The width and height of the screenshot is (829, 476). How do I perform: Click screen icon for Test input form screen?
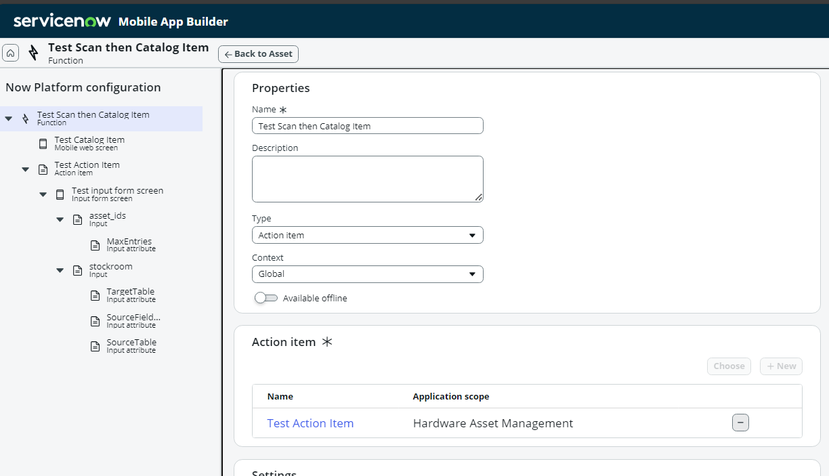tap(60, 195)
